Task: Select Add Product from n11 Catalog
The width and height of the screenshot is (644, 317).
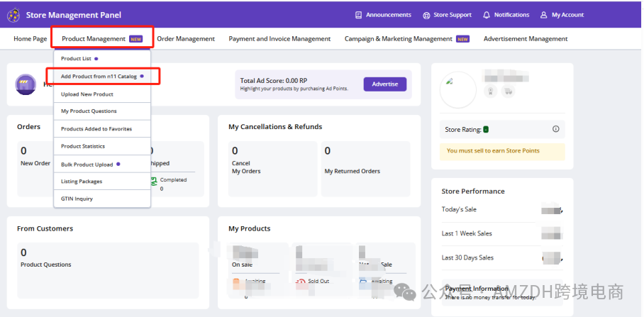Action: (102, 77)
